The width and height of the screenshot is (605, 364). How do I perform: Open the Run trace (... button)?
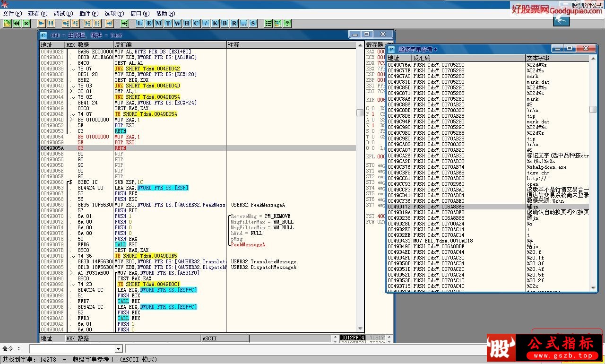click(x=244, y=23)
